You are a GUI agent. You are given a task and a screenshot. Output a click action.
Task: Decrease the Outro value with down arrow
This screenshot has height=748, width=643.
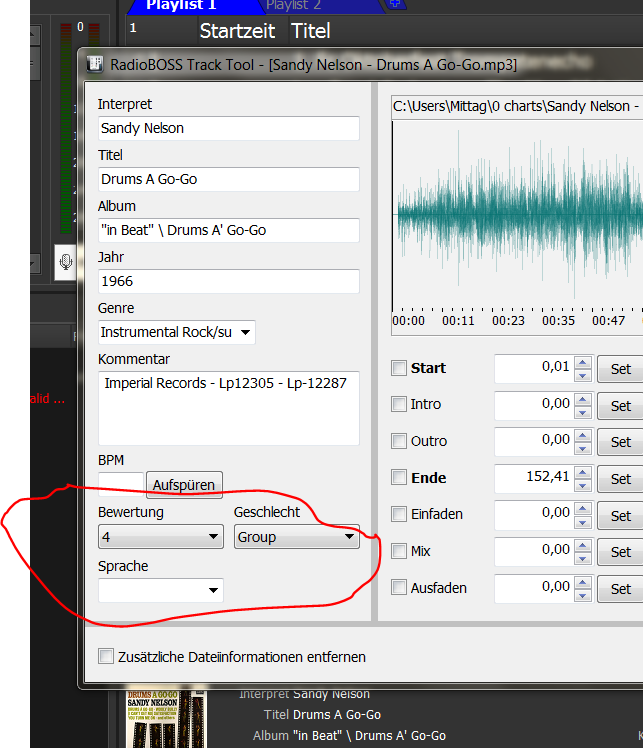tap(582, 448)
